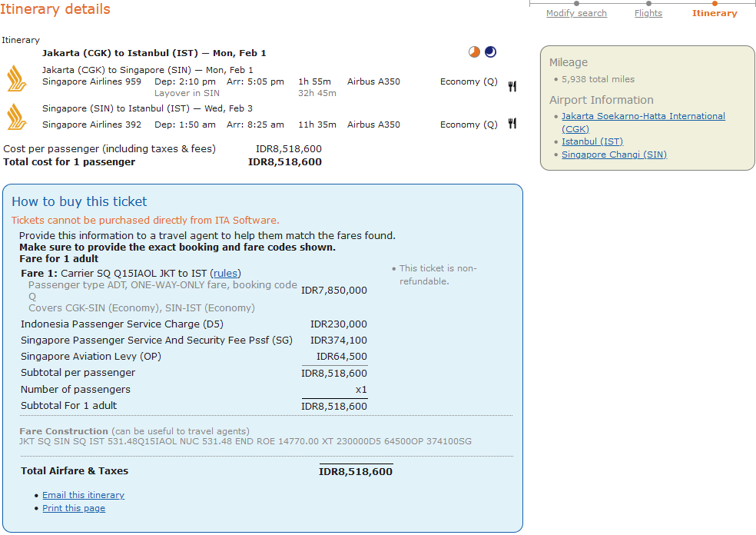Click the 'Singapore Airlines 392' flight text

[x=91, y=125]
